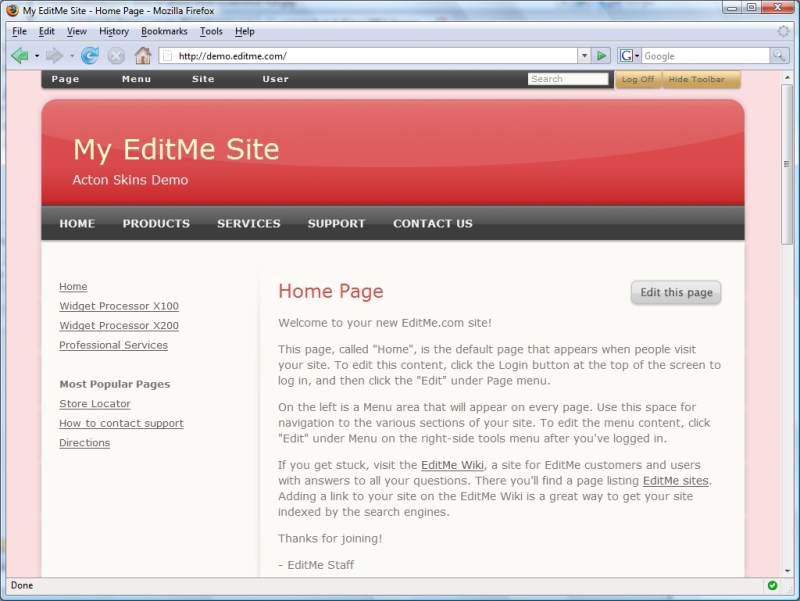Click the green Go arrow next to URL
Screen dimensions: 800x601
tap(602, 56)
